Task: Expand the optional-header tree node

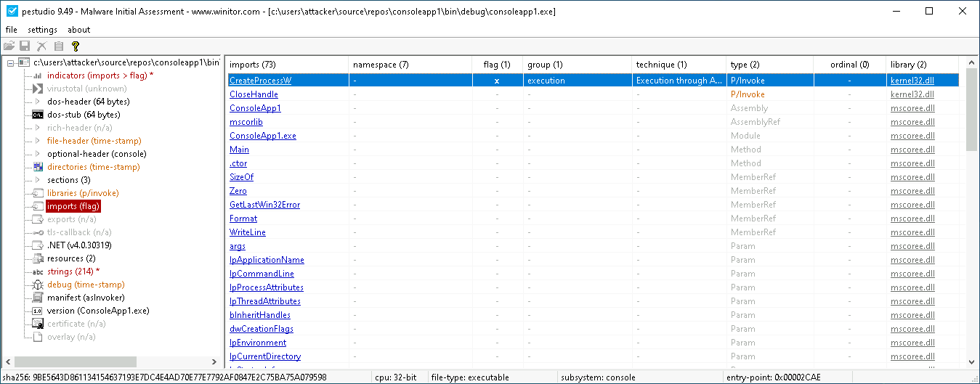Action: tap(38, 154)
